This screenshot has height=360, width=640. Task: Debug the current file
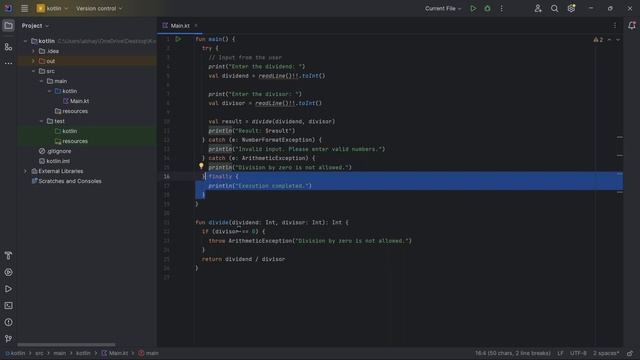(487, 8)
